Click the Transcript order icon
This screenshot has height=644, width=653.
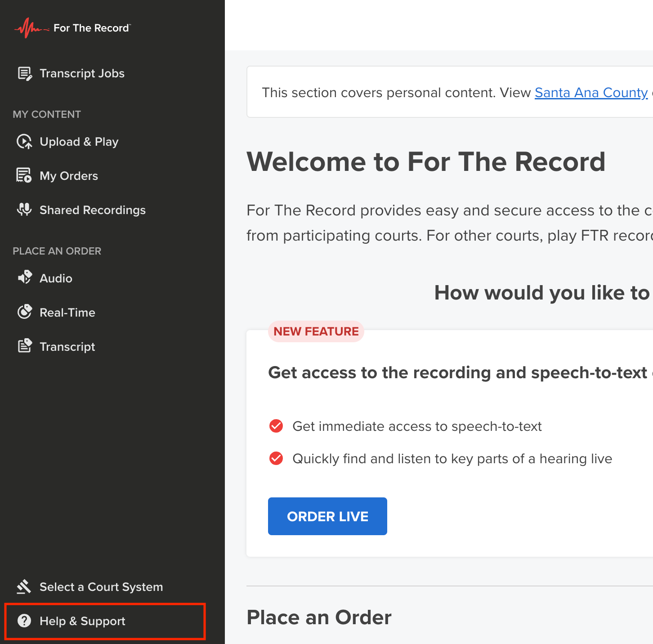coord(24,346)
